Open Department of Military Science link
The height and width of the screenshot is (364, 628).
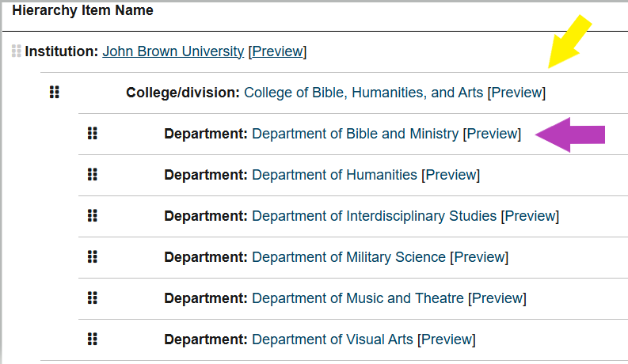(x=348, y=257)
